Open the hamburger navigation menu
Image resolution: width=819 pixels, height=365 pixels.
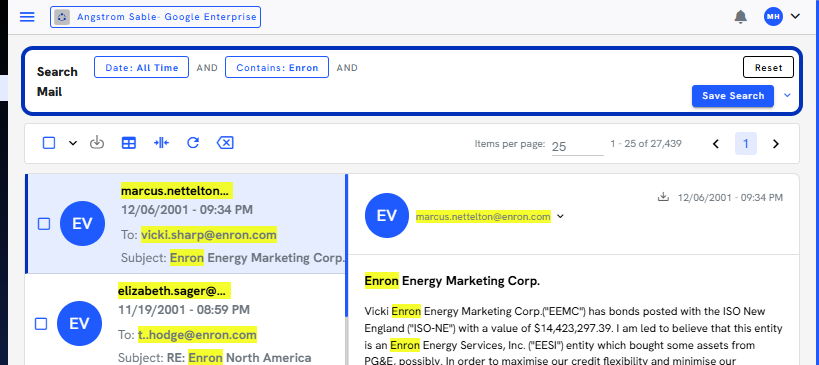click(27, 17)
